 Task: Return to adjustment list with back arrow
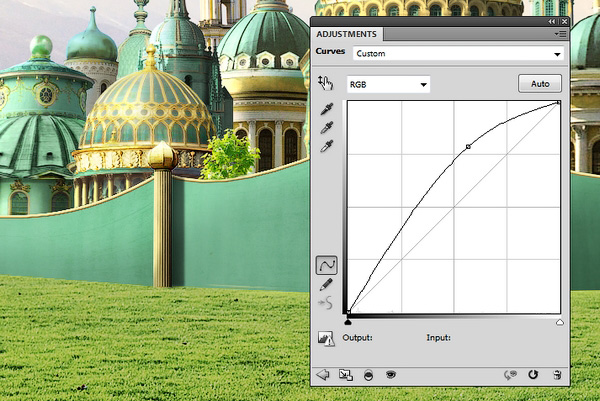coord(323,374)
